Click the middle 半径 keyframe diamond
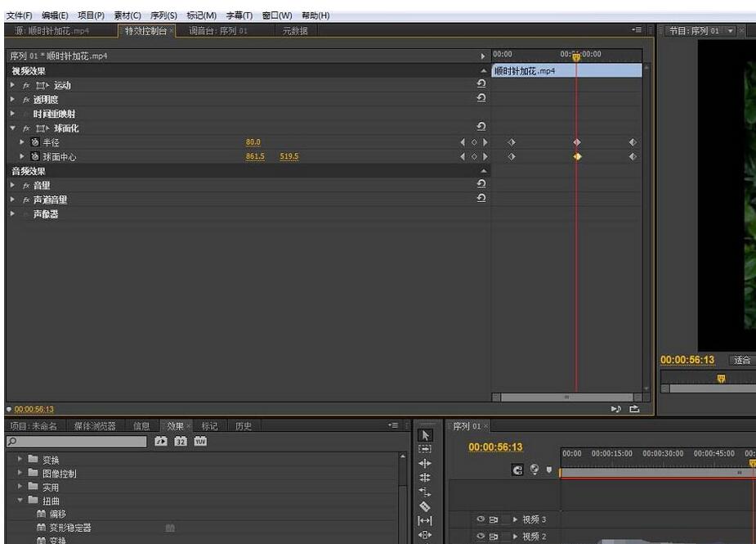The width and height of the screenshot is (756, 544). pos(576,142)
